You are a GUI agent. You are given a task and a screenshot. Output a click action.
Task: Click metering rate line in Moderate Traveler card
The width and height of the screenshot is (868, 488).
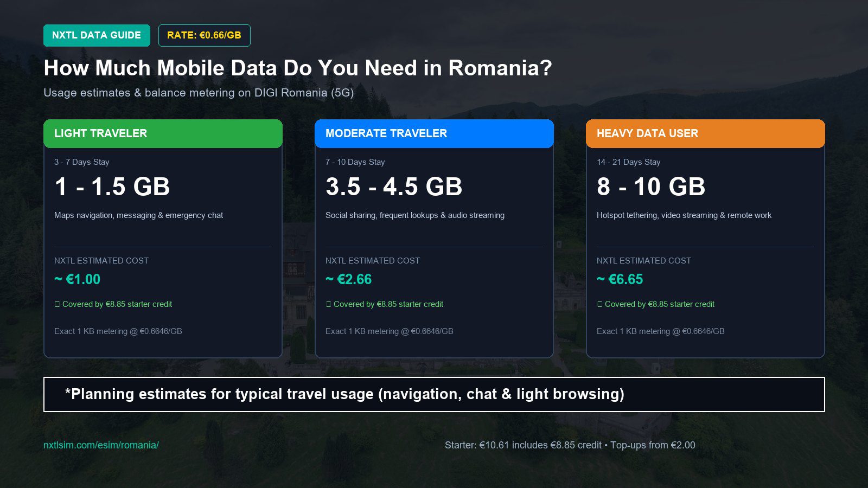[390, 331]
